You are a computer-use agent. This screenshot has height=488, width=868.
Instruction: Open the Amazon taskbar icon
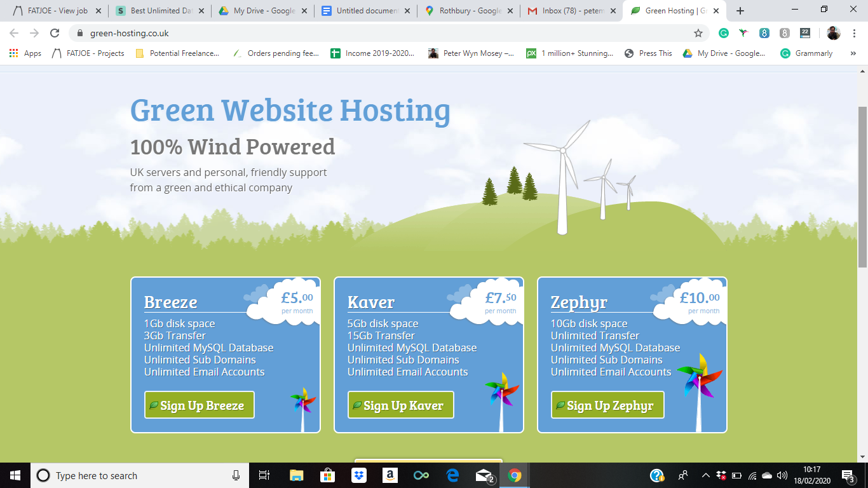tap(390, 475)
